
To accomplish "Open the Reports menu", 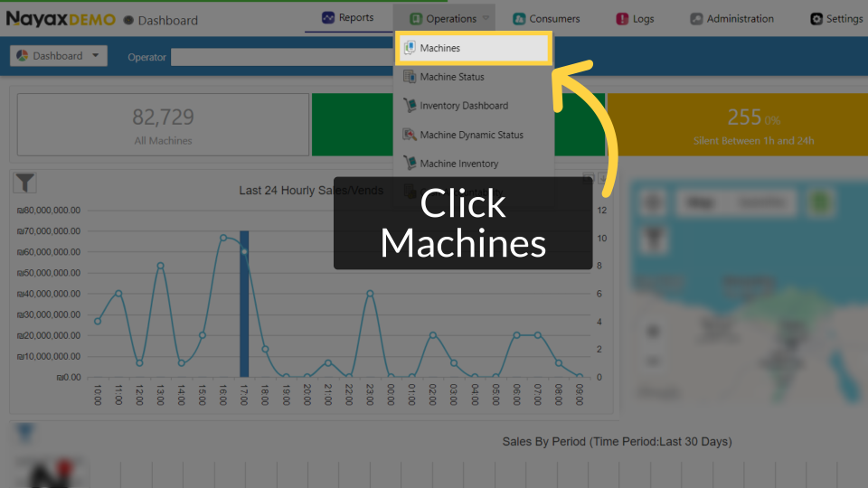I will pos(347,18).
